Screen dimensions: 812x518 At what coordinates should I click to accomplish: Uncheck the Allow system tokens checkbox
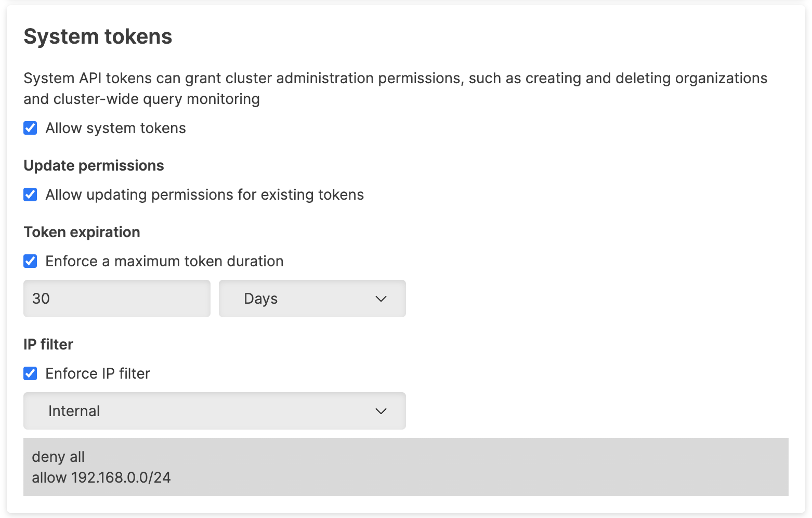(x=30, y=128)
